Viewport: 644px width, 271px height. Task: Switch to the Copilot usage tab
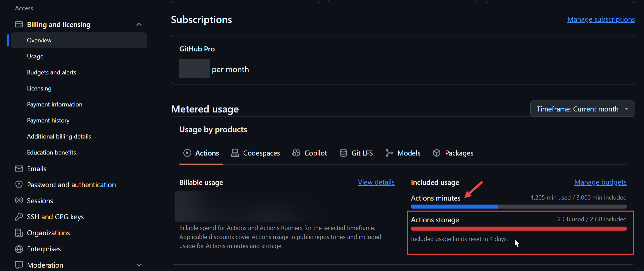(310, 153)
